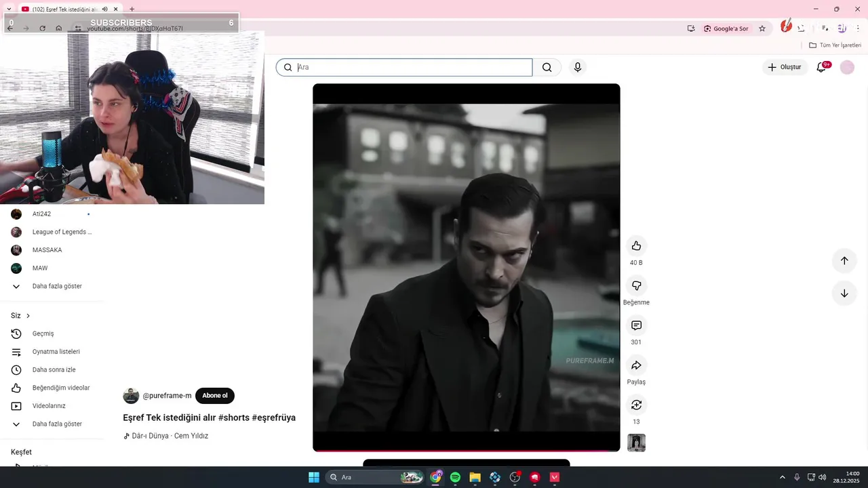Open comments showing 301
The height and width of the screenshot is (488, 868).
click(x=636, y=325)
